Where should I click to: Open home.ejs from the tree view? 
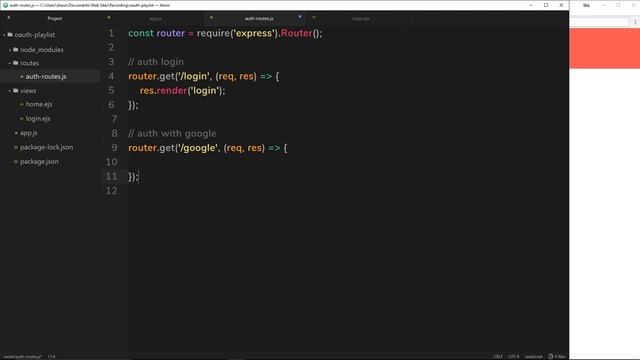coord(39,104)
